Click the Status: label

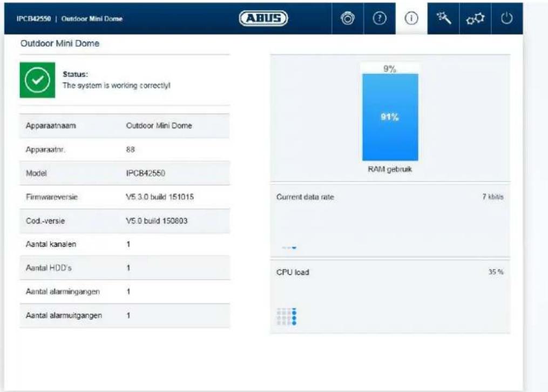76,75
